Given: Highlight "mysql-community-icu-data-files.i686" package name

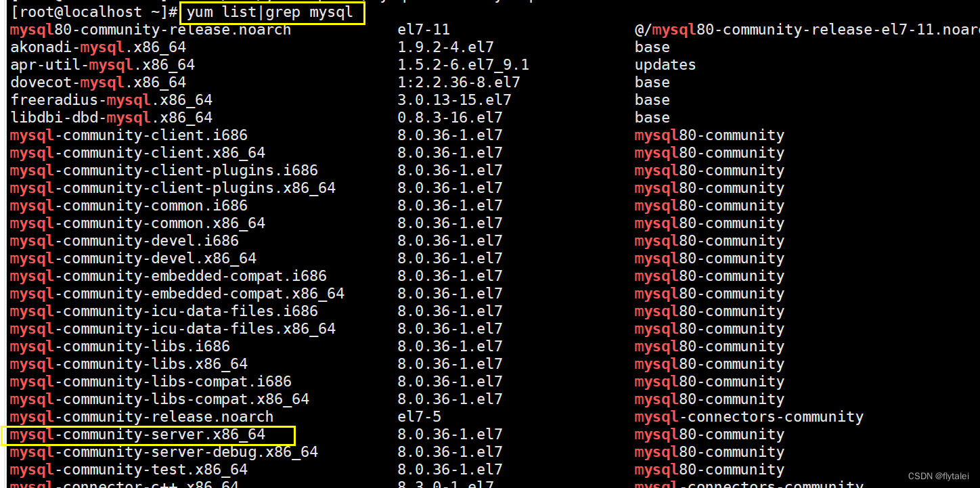Looking at the screenshot, I should pyautogui.click(x=164, y=311).
